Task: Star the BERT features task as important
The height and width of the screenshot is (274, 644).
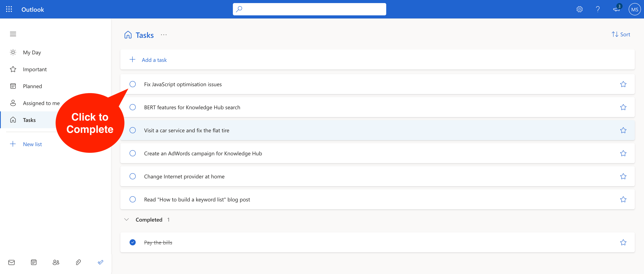Action: pos(623,107)
